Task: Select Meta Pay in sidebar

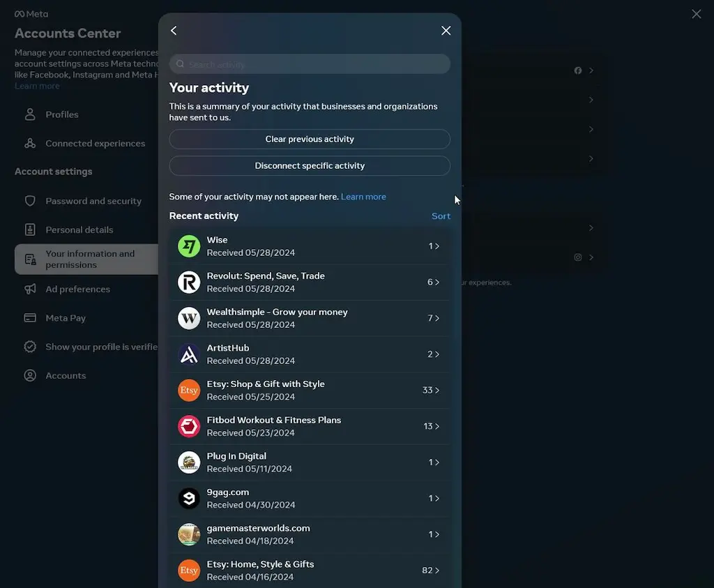Action: [x=66, y=318]
